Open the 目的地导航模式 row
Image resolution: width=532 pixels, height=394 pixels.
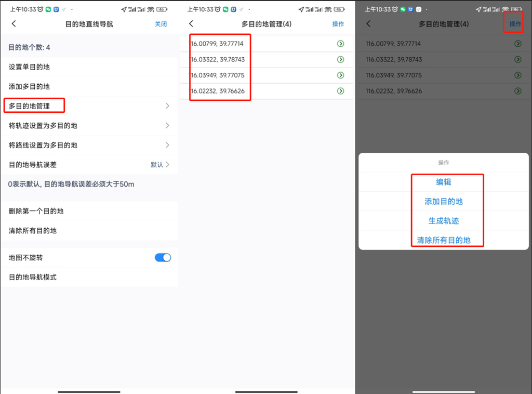tap(33, 277)
